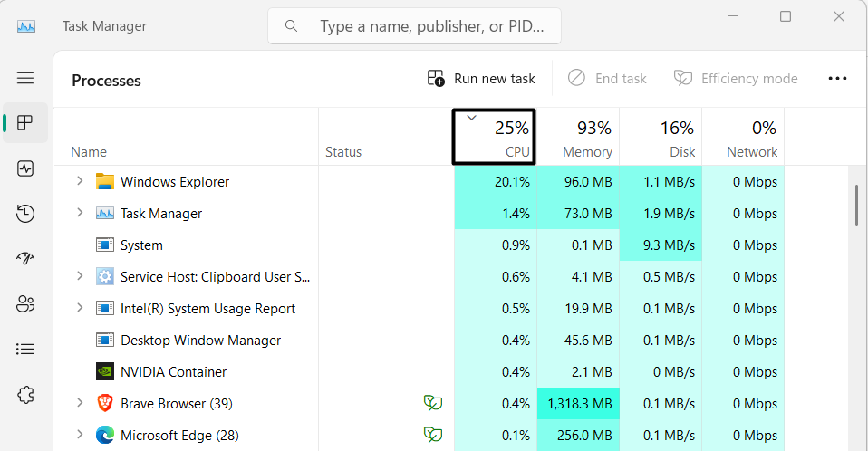Switch to the Performance page icon
Image resolution: width=868 pixels, height=451 pixels.
[25, 168]
